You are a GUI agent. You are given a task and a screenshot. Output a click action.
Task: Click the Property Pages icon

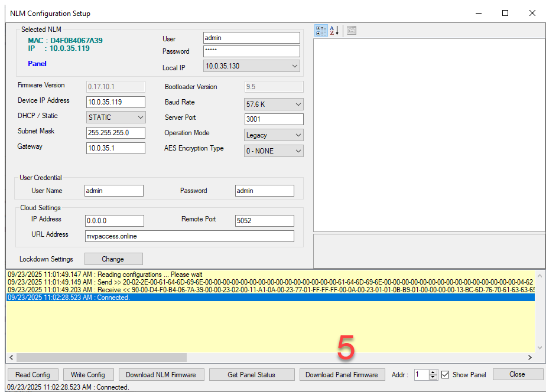click(x=352, y=31)
